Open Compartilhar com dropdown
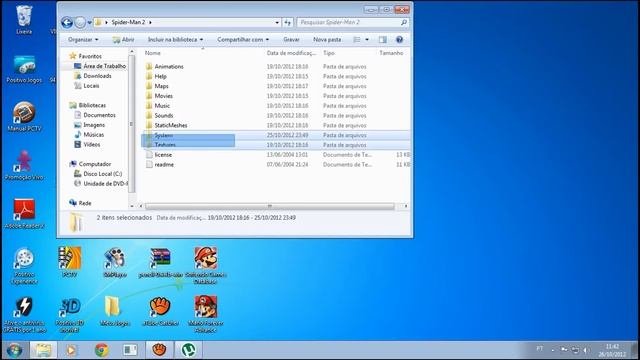The width and height of the screenshot is (640, 360). point(243,40)
